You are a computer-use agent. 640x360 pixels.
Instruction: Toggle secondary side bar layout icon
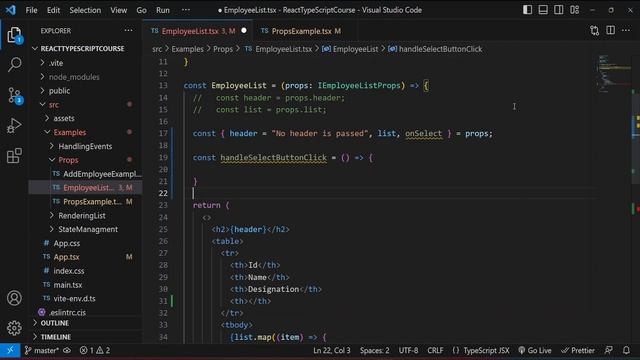tap(559, 10)
